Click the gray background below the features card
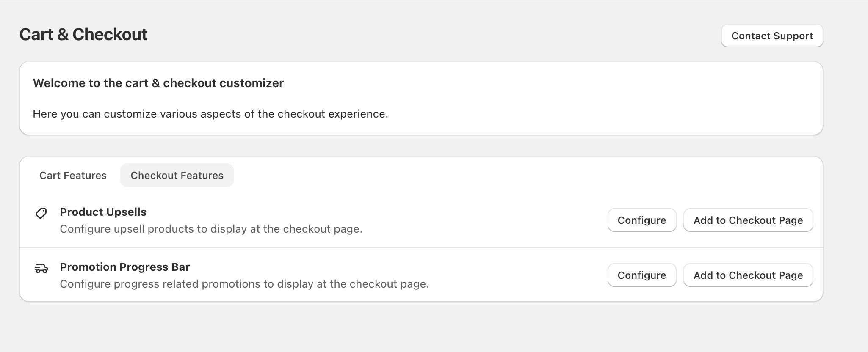The width and height of the screenshot is (868, 352). pos(421,328)
